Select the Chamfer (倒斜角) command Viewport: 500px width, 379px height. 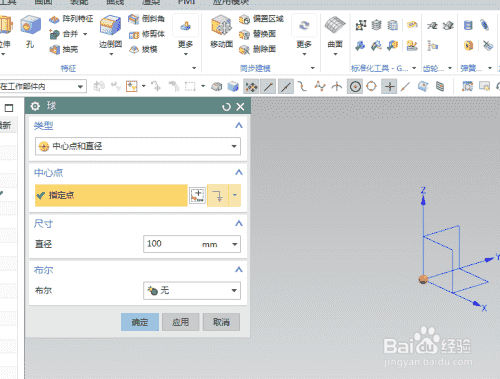[146, 19]
